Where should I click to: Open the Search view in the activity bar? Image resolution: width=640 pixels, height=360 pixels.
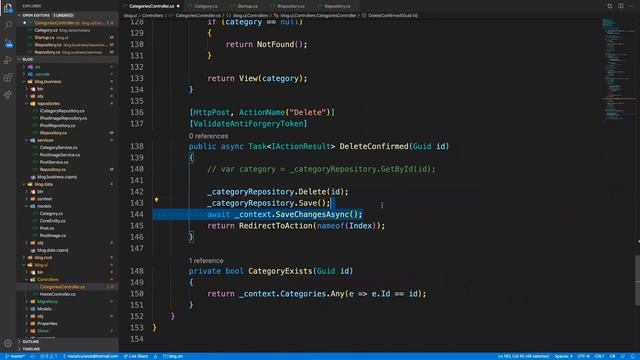pyautogui.click(x=8, y=25)
